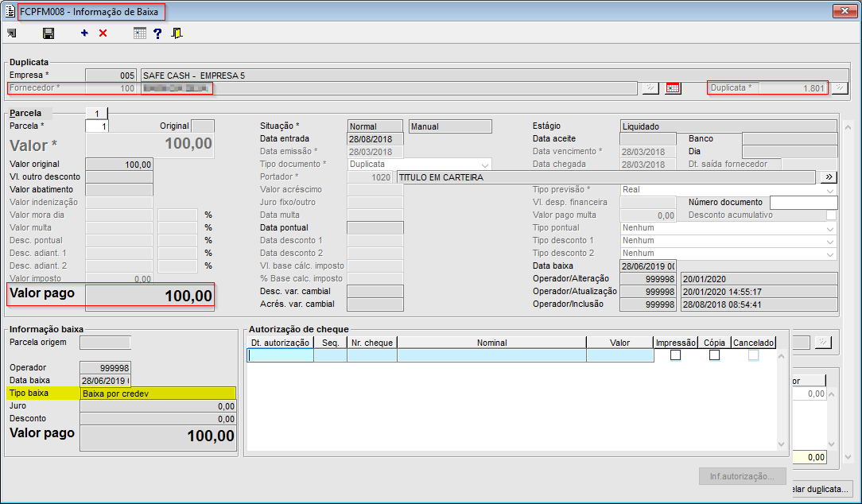The height and width of the screenshot is (504, 862).
Task: Open the Tipo desconto 2 dropdown
Action: pos(830,253)
